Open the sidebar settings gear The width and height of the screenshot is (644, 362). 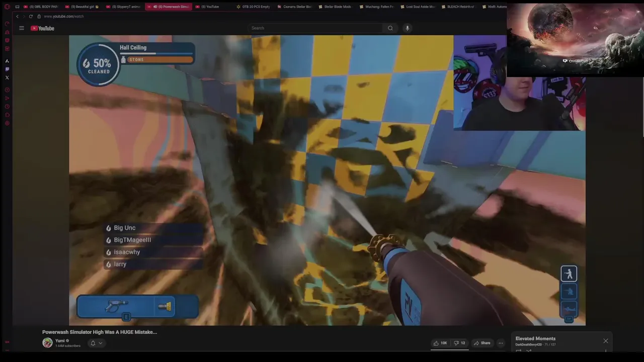point(7,123)
